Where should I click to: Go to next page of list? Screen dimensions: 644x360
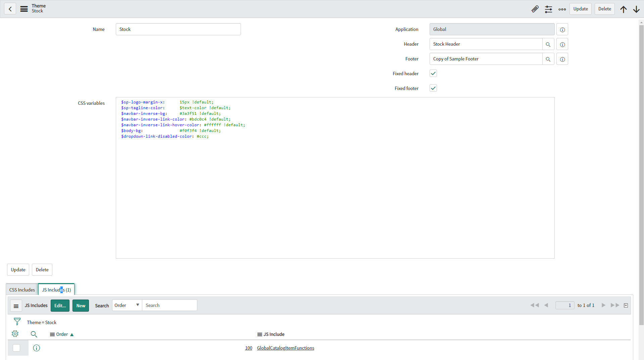click(603, 305)
